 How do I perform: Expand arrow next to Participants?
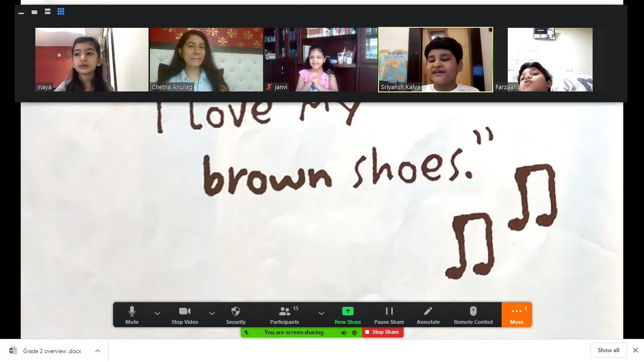pyautogui.click(x=321, y=313)
